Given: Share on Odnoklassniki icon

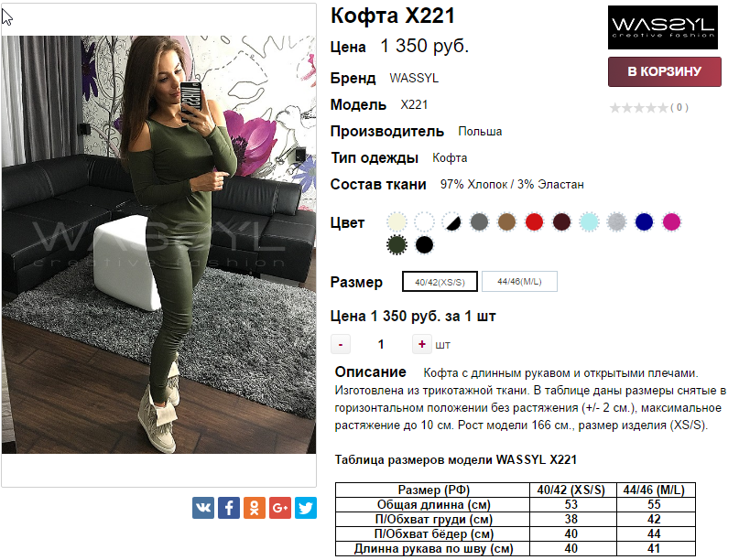Looking at the screenshot, I should coord(255,508).
